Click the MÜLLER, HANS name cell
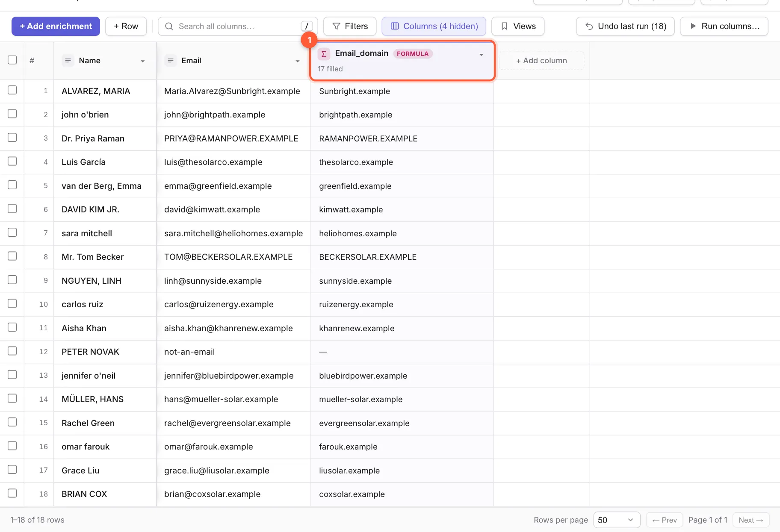Screen dimensions: 780x532 point(105,400)
